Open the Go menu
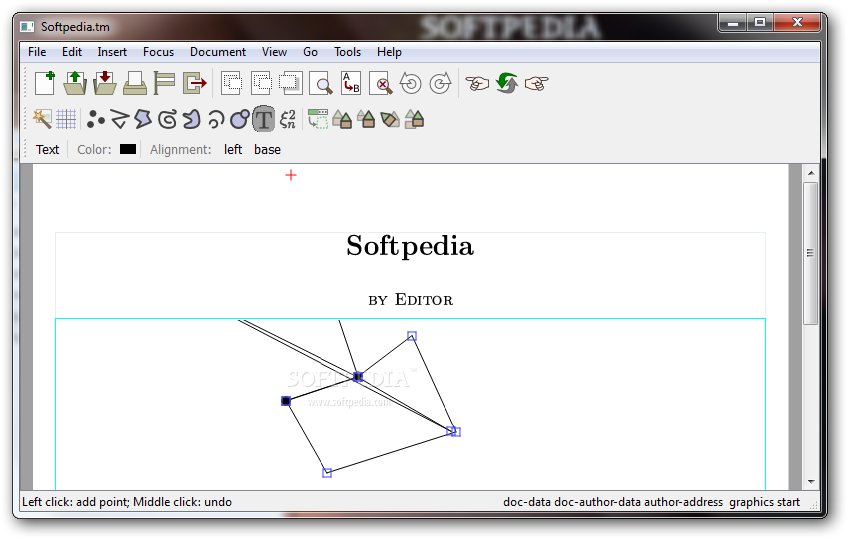Viewport: 848px width, 539px height. click(310, 52)
